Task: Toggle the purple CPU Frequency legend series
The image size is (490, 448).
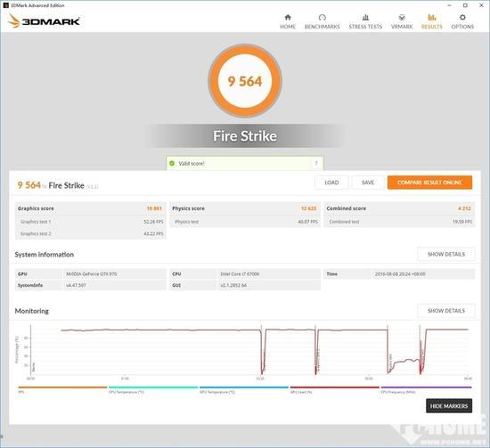Action: (426, 389)
